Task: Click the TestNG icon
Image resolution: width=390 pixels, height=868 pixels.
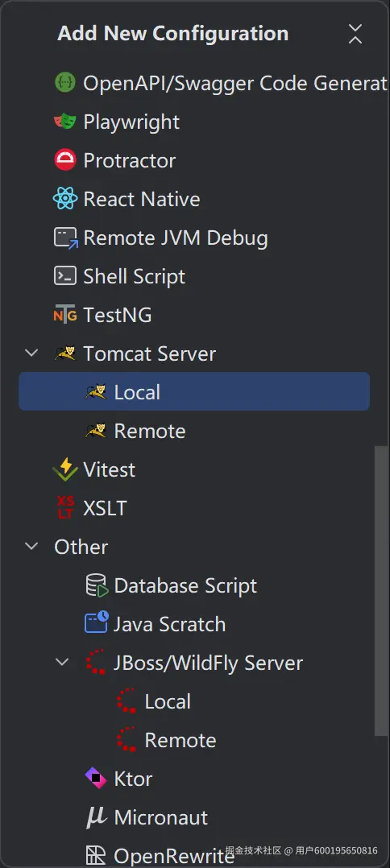Action: (64, 315)
